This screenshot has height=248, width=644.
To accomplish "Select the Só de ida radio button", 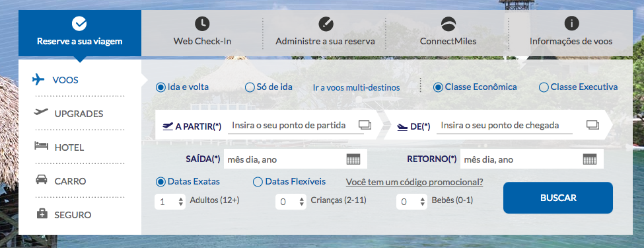I will tap(250, 87).
